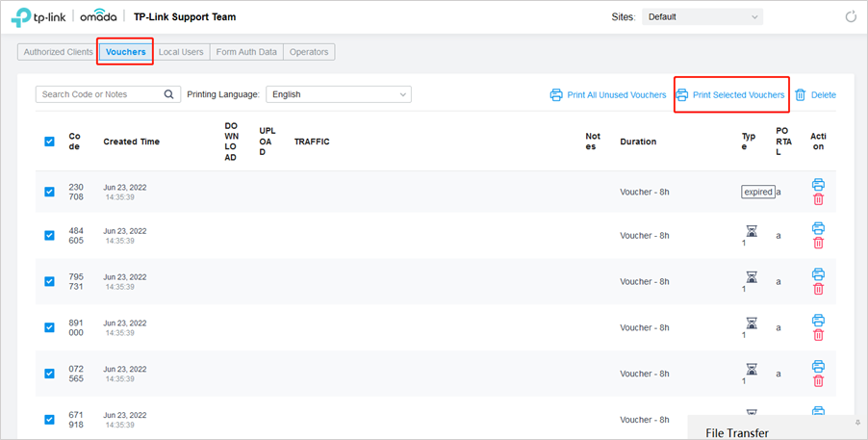Image resolution: width=868 pixels, height=440 pixels.
Task: Print voucher 072565 with its printer icon
Action: pos(818,366)
